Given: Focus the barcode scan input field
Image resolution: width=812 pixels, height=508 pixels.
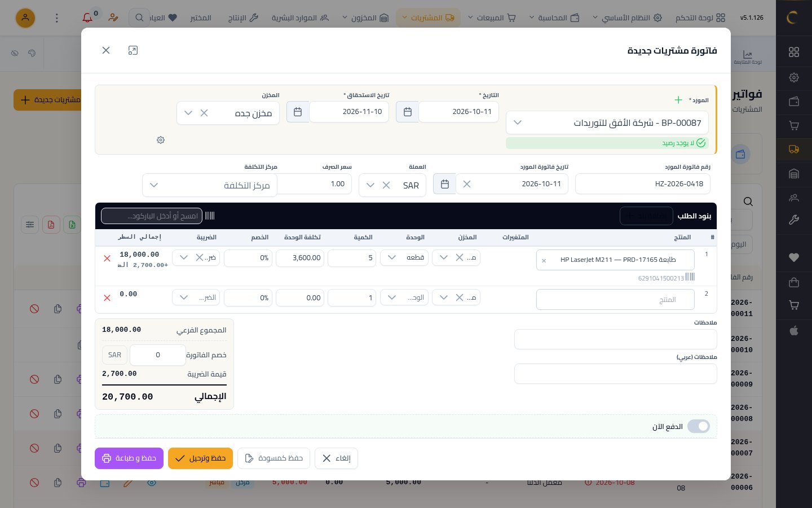Looking at the screenshot, I should [x=152, y=216].
